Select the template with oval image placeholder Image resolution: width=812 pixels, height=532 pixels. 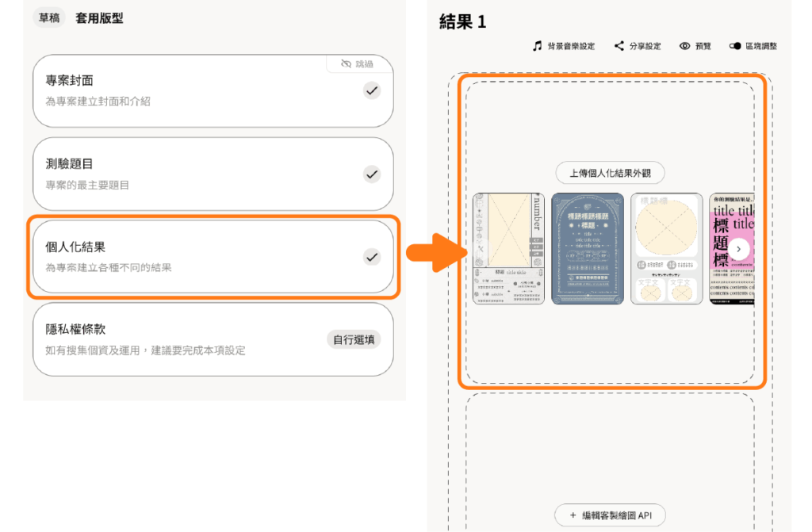[x=666, y=249]
